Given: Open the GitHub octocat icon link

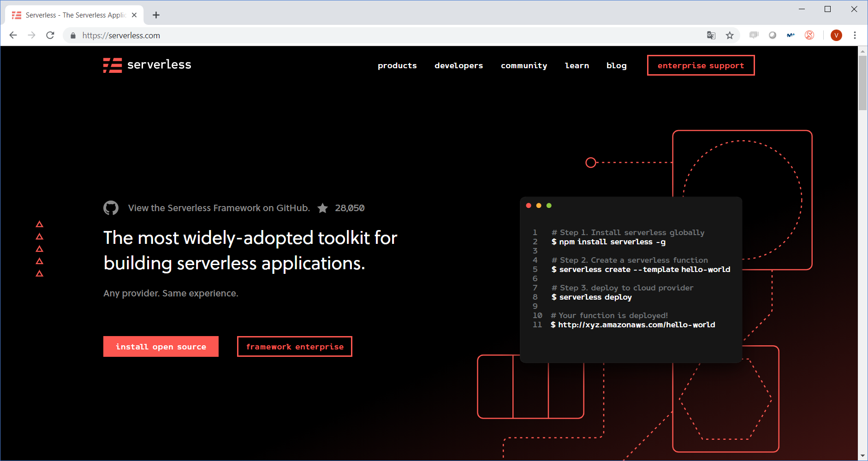Looking at the screenshot, I should pos(111,208).
